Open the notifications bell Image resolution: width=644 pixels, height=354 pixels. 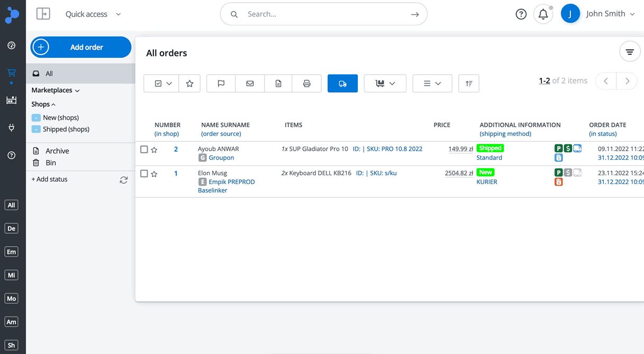(543, 14)
